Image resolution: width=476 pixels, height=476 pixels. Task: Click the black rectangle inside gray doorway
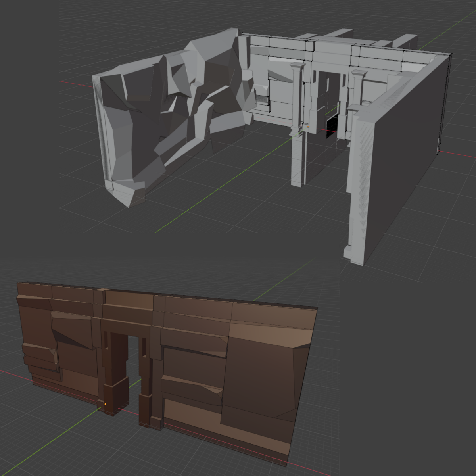coord(332,126)
